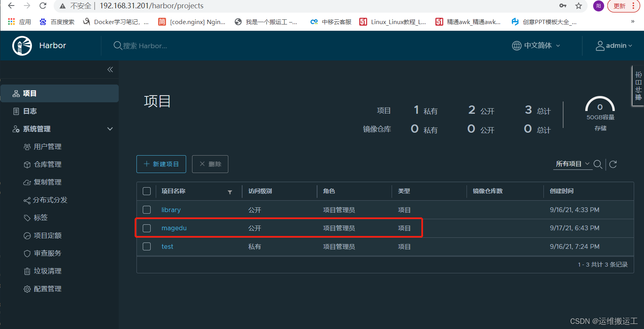This screenshot has height=329, width=644.
Task: Click the search magnifier in Harbor header
Action: (x=118, y=46)
